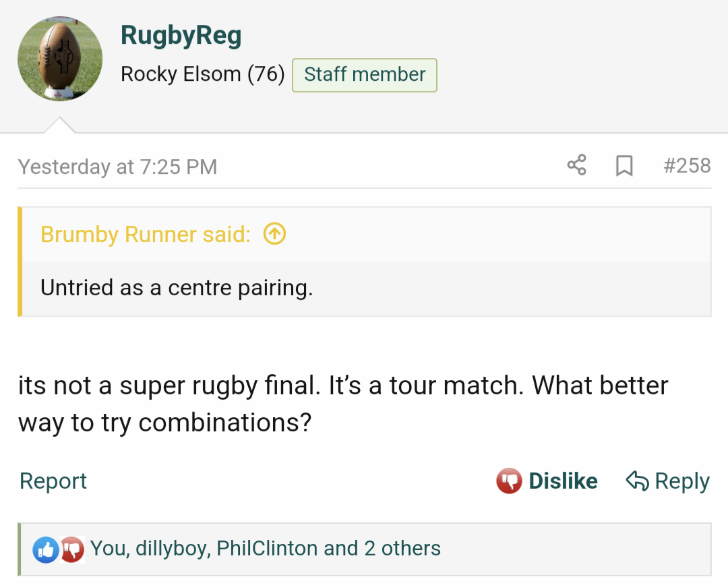The height and width of the screenshot is (583, 728).
Task: Click the post body about super rugby final
Action: [x=342, y=404]
